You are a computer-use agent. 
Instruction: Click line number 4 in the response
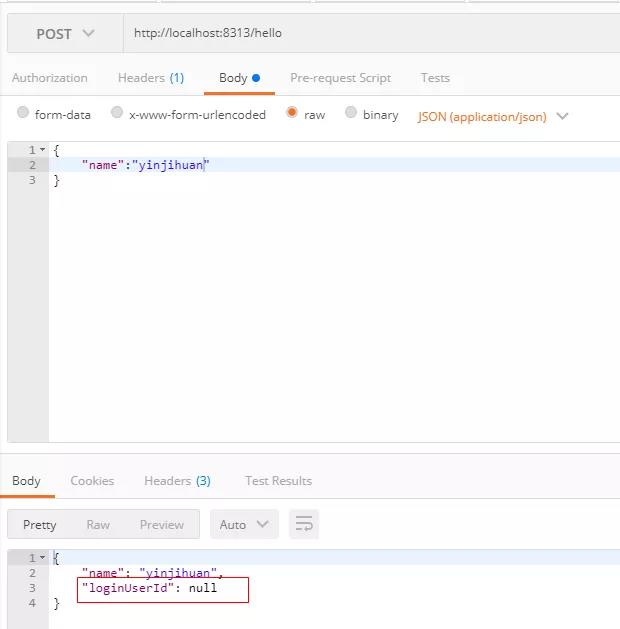coord(32,603)
